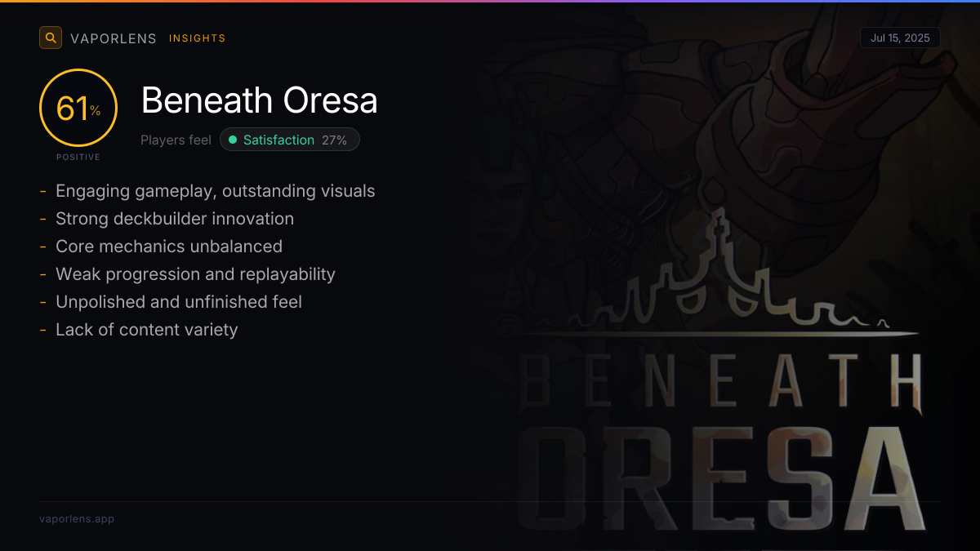This screenshot has height=551, width=980.
Task: Open the vaporlens.app footer link
Action: tap(77, 518)
